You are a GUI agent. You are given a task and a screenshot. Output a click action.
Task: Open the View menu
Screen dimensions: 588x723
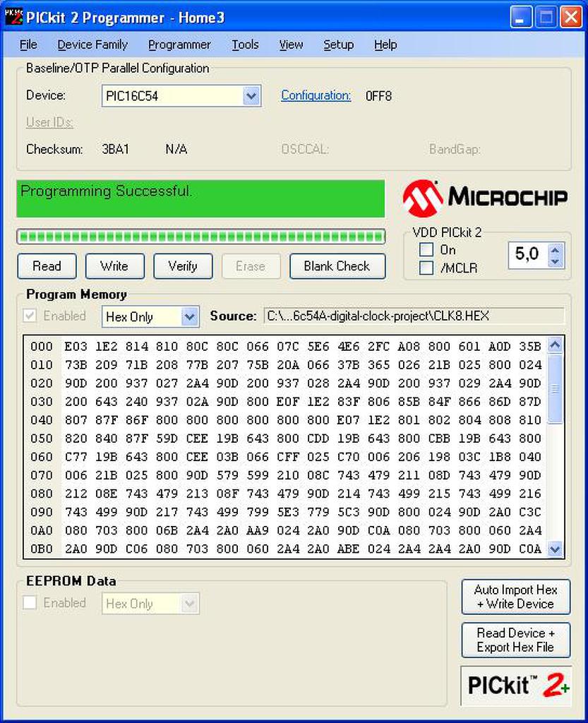(x=292, y=44)
